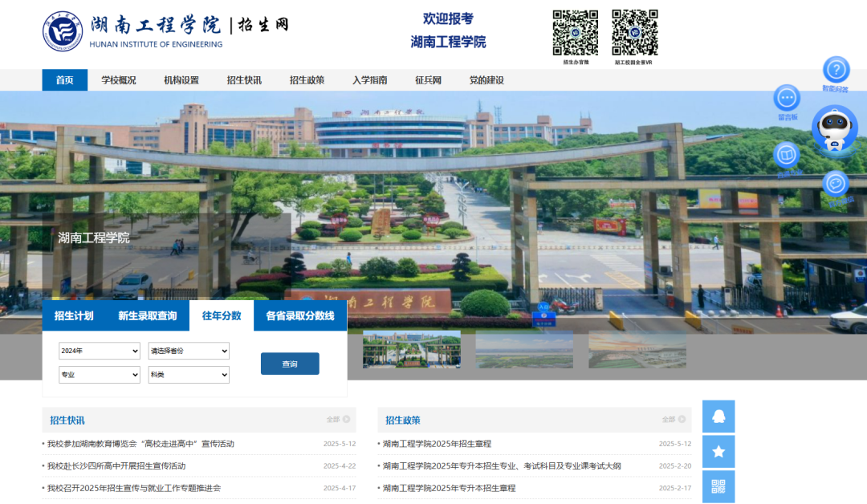Screen dimensions: 867x504
Task: Open the 请选择省份 province dropdown
Action: tap(189, 351)
